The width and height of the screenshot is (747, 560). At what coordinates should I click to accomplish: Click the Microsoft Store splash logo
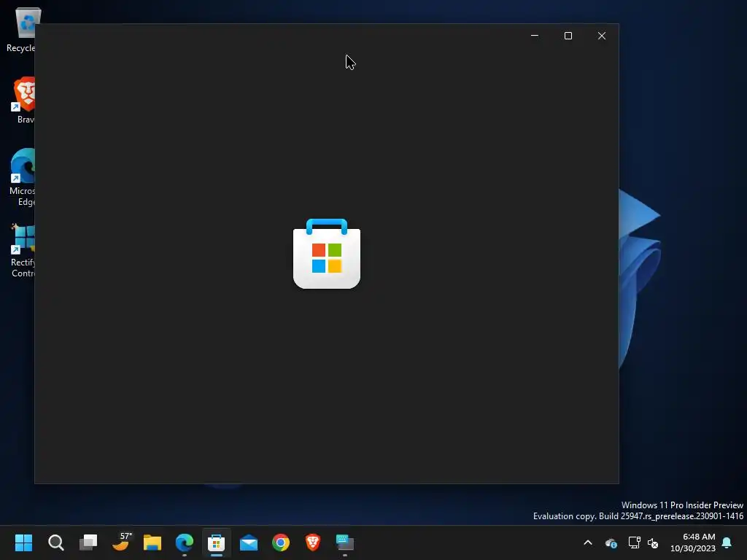pyautogui.click(x=327, y=254)
